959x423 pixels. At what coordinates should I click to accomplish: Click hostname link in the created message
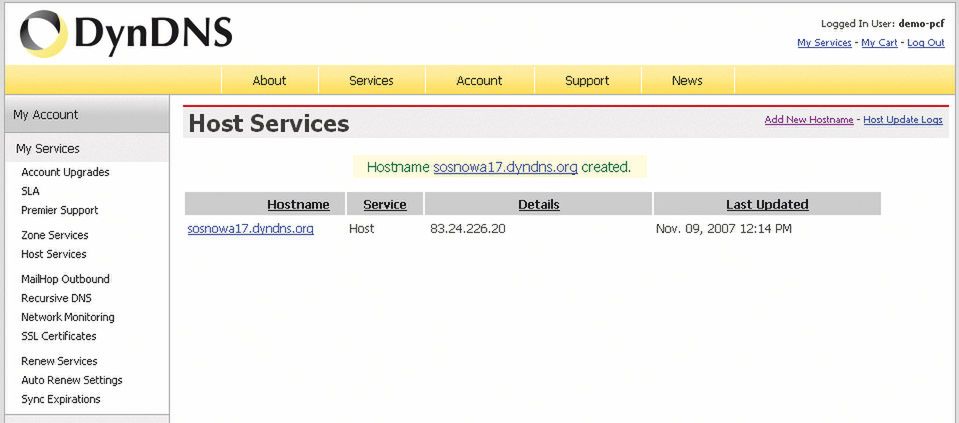click(x=505, y=167)
